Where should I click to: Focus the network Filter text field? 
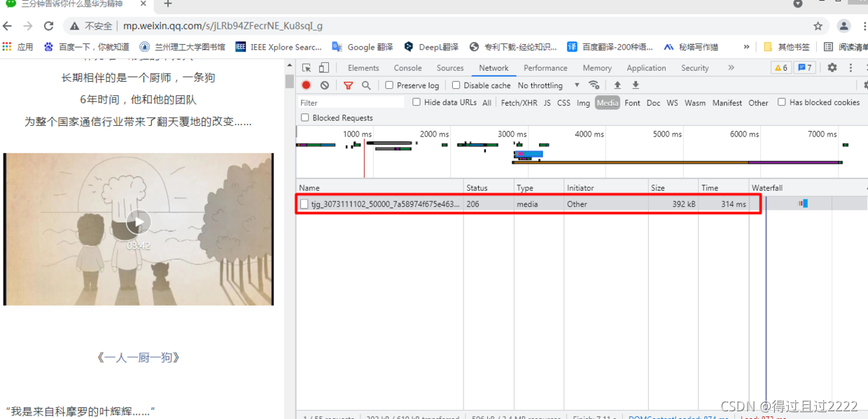click(351, 103)
